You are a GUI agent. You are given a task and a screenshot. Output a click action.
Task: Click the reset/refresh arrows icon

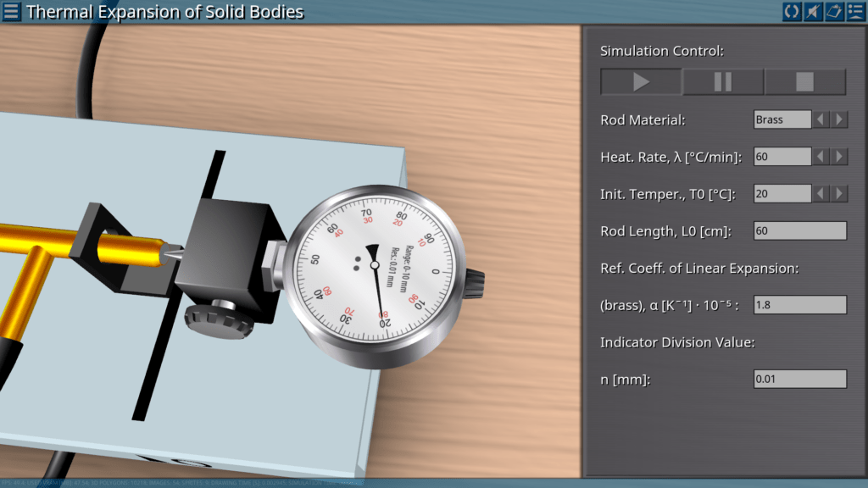792,12
